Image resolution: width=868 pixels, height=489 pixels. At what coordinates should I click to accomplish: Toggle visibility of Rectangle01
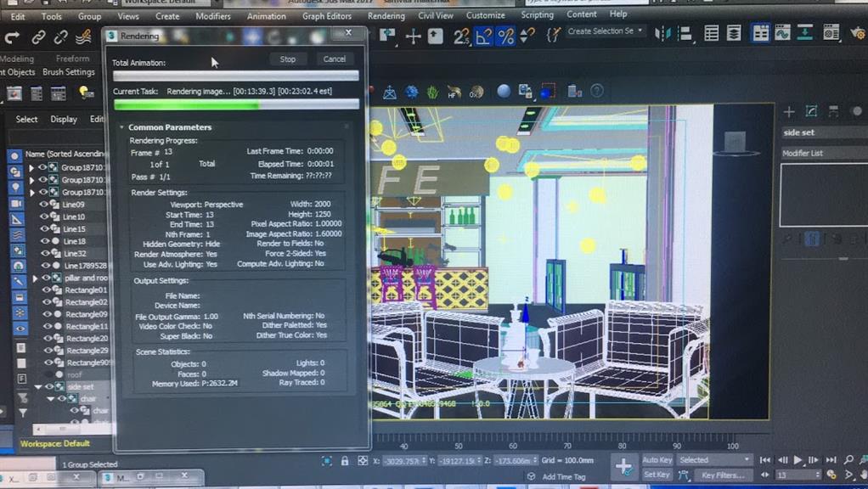(48, 289)
